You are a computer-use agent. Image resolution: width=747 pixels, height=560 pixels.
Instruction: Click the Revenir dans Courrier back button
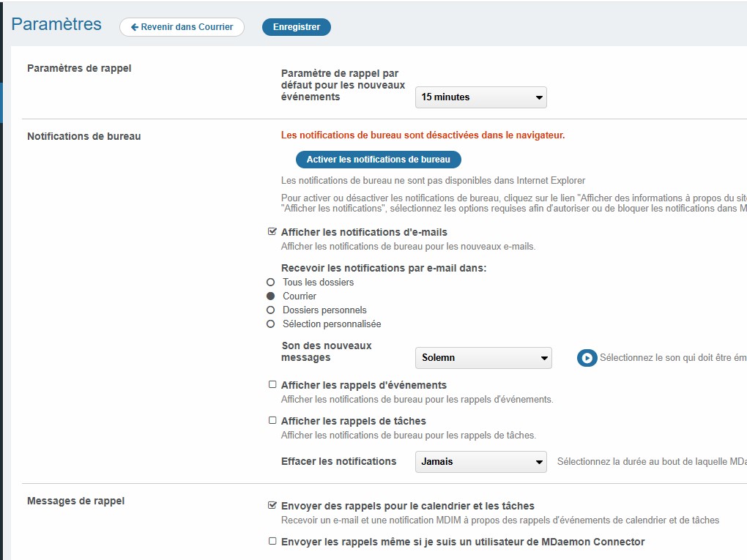click(x=182, y=27)
